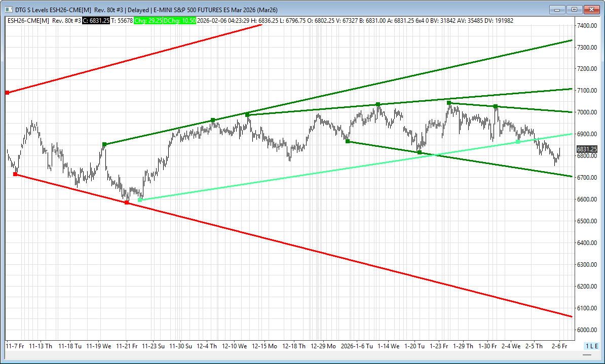Select the red anchor point near 7100 level

7,93
